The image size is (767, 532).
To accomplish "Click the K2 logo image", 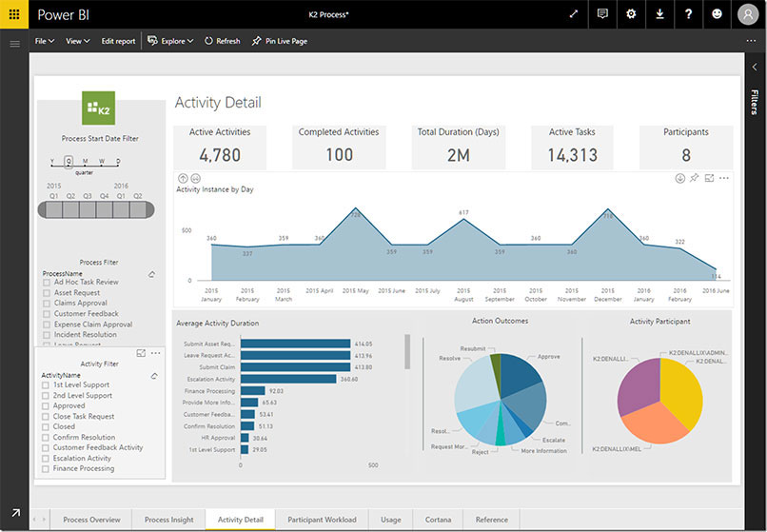I will tap(98, 108).
